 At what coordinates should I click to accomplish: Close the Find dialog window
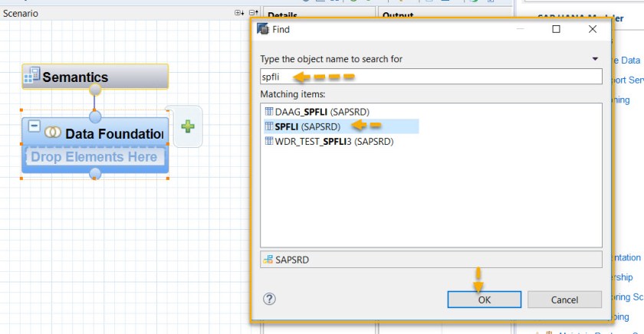(x=593, y=29)
